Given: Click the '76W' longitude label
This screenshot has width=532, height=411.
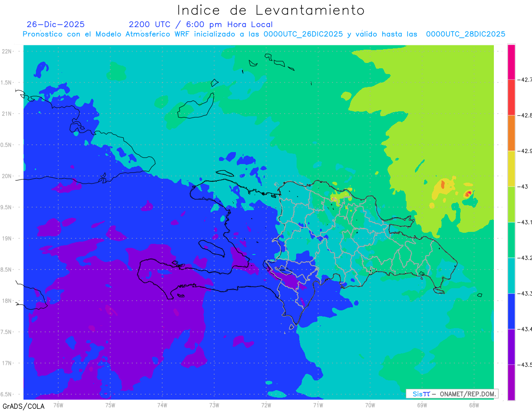Looking at the screenshot, I should 58,405.
